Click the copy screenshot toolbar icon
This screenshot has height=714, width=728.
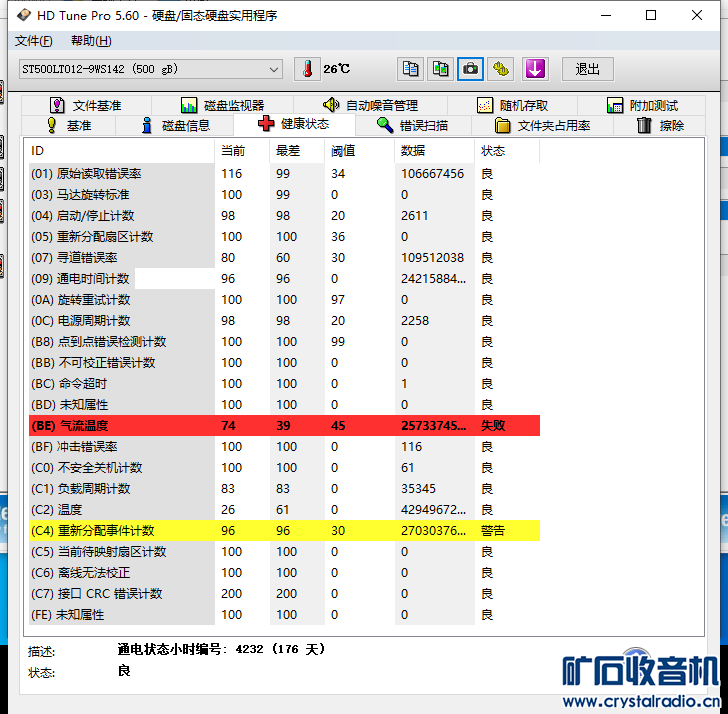pos(440,70)
